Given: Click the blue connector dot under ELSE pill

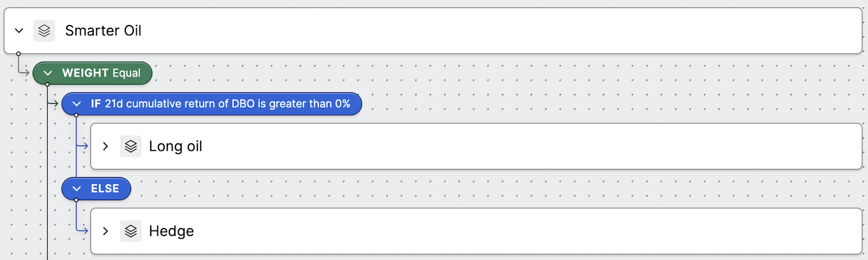Looking at the screenshot, I should point(76,200).
